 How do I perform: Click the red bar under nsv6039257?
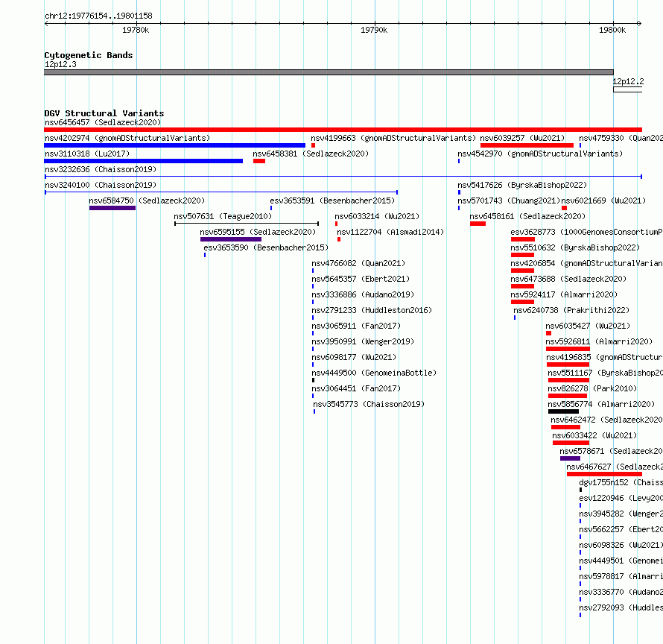pos(527,145)
